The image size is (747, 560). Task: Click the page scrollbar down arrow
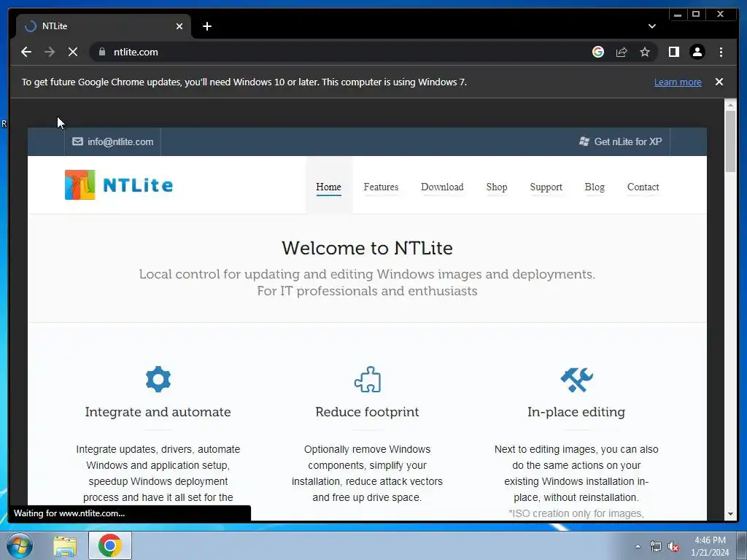[730, 514]
